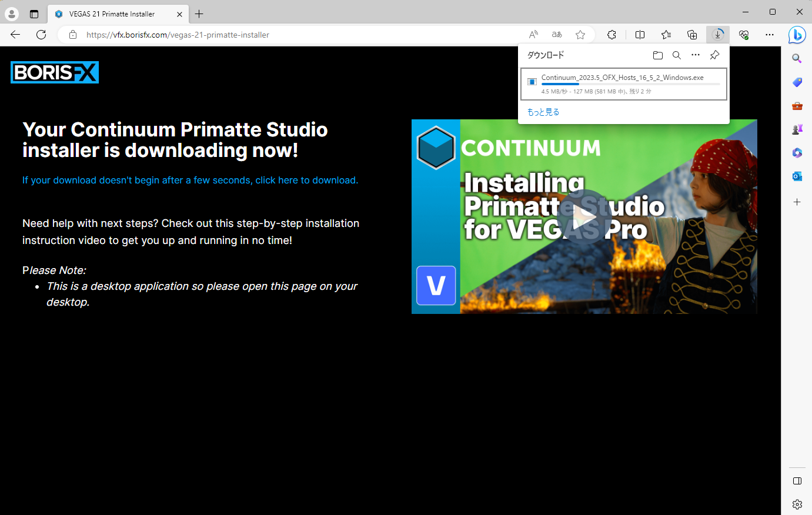
Task: Search downloads with the magnifier icon
Action: coord(677,55)
